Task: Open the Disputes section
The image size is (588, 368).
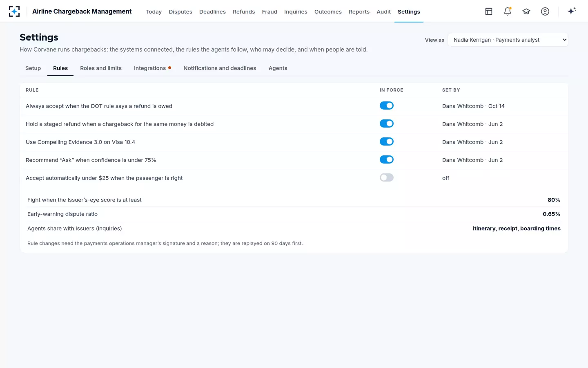Action: coord(180,12)
